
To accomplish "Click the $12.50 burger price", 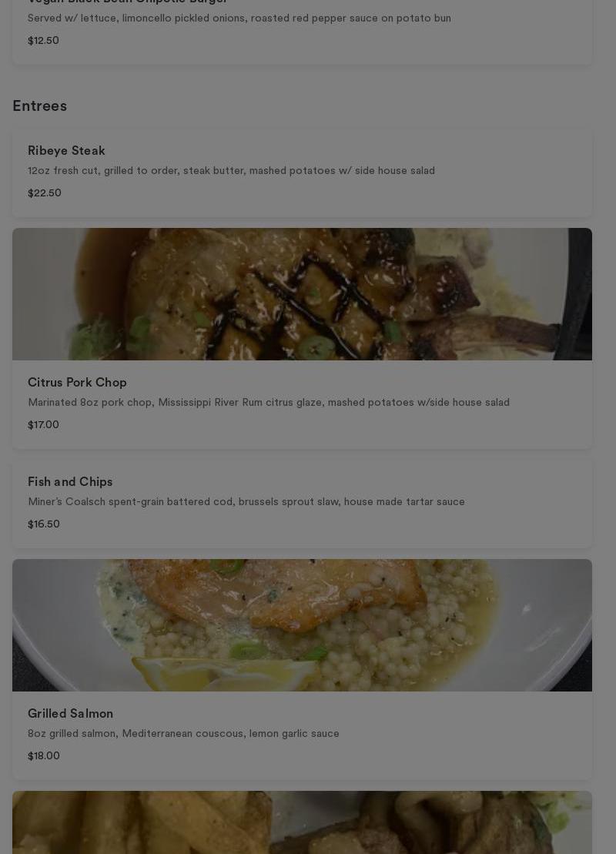I will coord(44,40).
